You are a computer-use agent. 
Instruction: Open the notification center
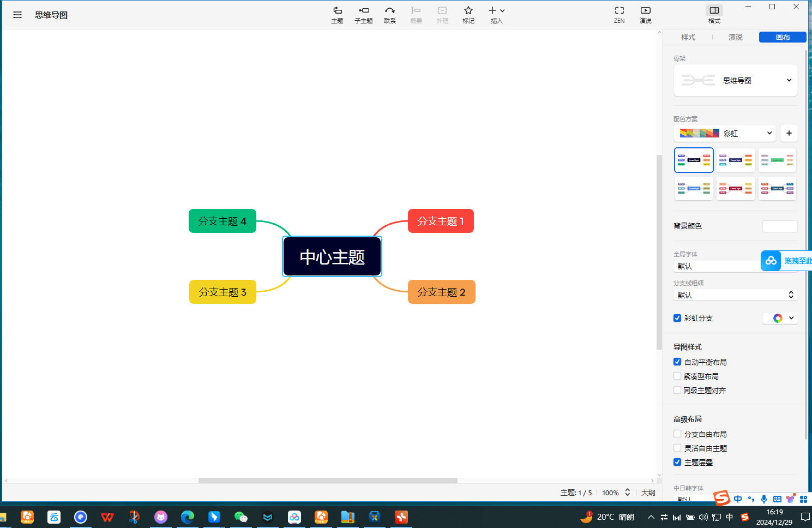pyautogui.click(x=805, y=517)
